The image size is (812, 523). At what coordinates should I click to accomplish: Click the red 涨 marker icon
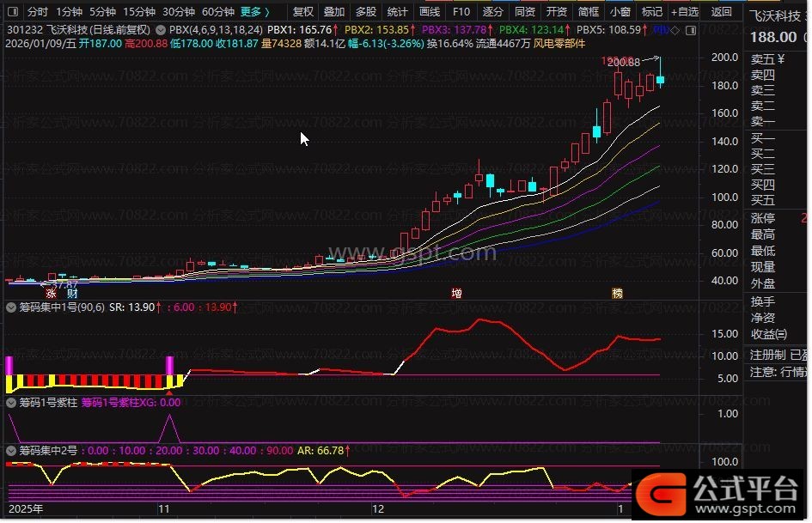(x=51, y=293)
